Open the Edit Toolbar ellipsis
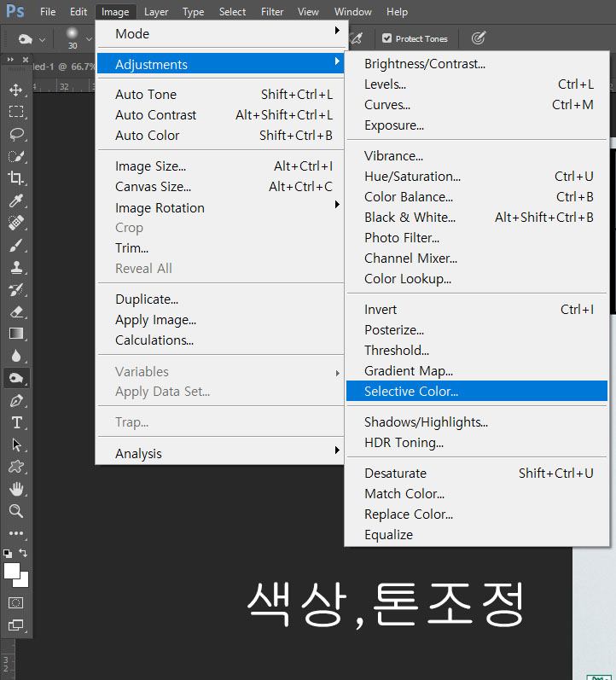 pos(16,533)
